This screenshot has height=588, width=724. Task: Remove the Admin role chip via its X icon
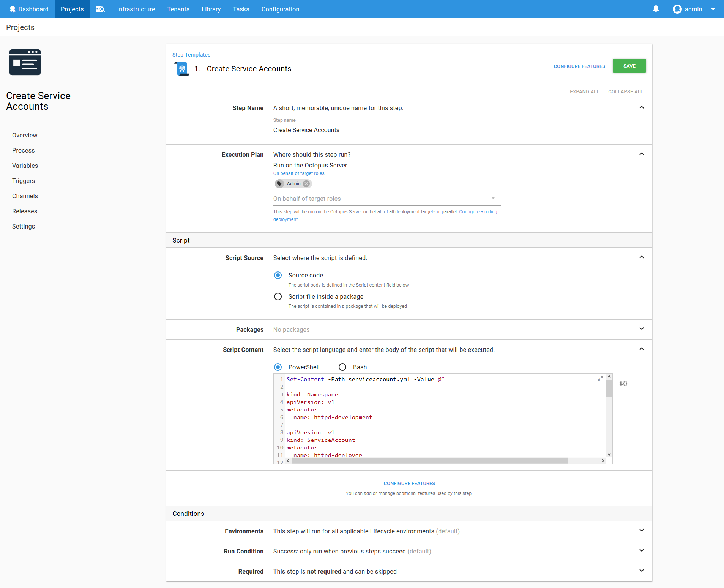(x=306, y=184)
